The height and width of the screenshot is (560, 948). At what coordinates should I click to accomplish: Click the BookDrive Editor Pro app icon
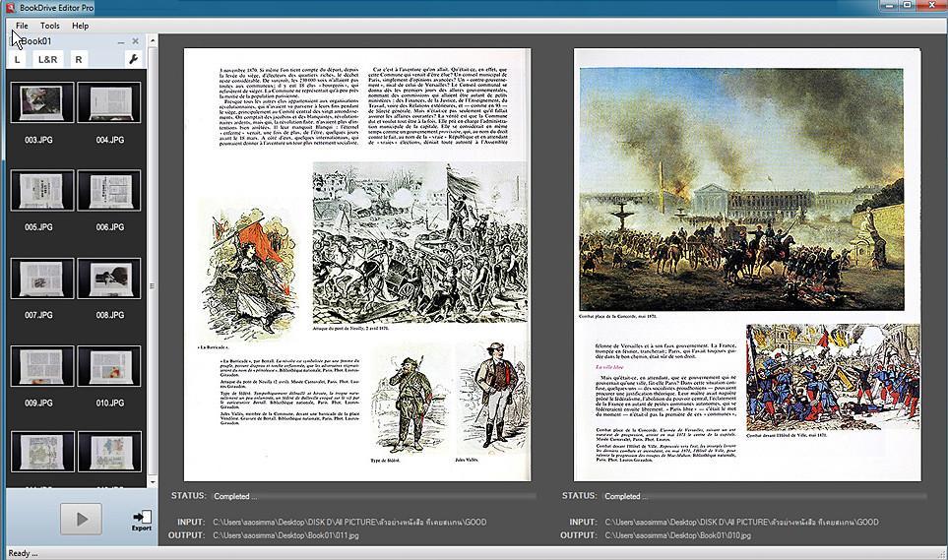coord(10,8)
